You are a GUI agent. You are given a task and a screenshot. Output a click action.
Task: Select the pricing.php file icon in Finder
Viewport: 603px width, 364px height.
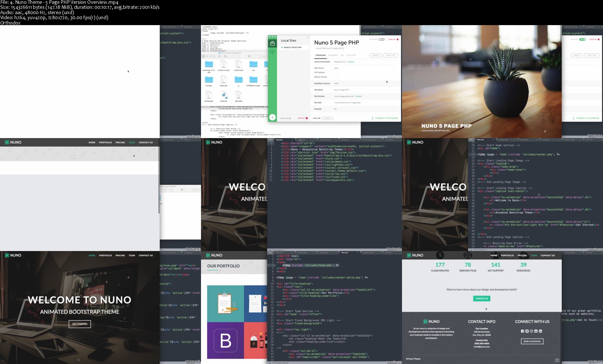coord(209,95)
